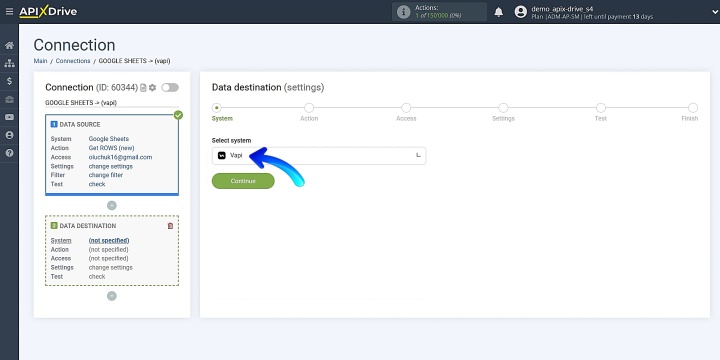
Task: Select the Test step in progress bar
Action: click(x=601, y=108)
